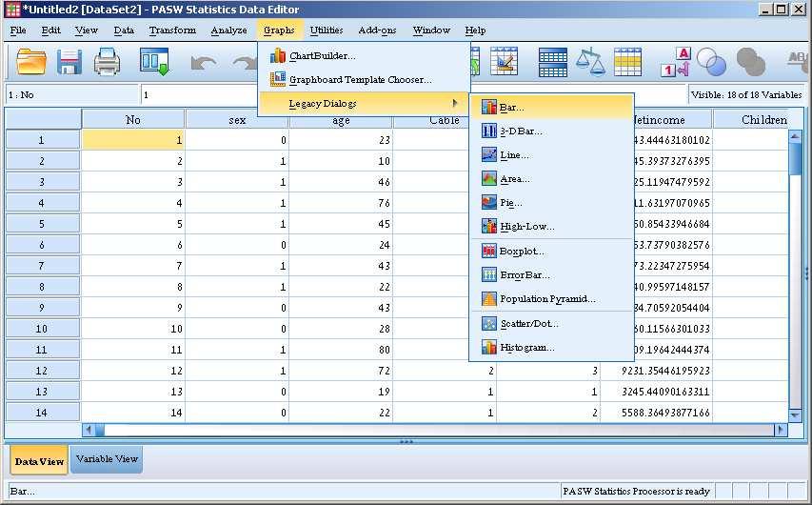Image resolution: width=812 pixels, height=505 pixels.
Task: Click the PASW Statistics Processor is ready status
Action: click(x=636, y=491)
